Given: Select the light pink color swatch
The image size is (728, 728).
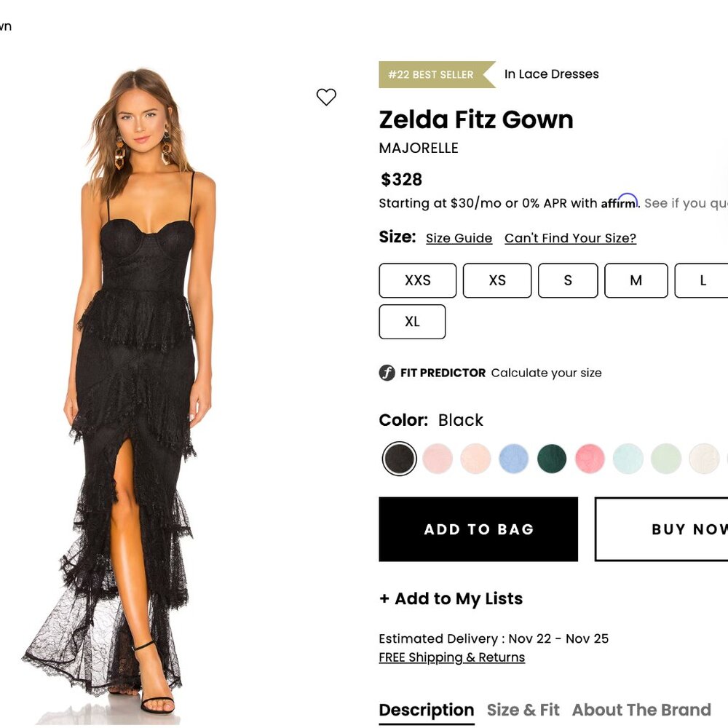Looking at the screenshot, I should point(438,459).
